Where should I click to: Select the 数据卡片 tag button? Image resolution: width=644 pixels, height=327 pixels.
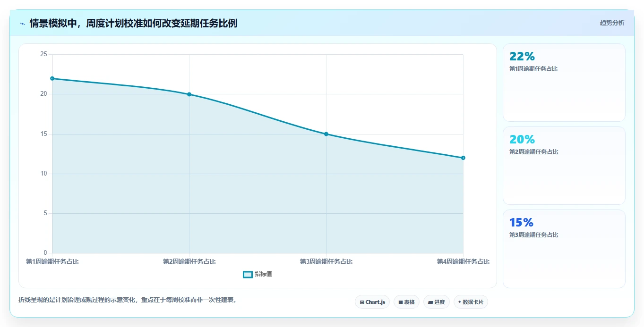point(471,302)
